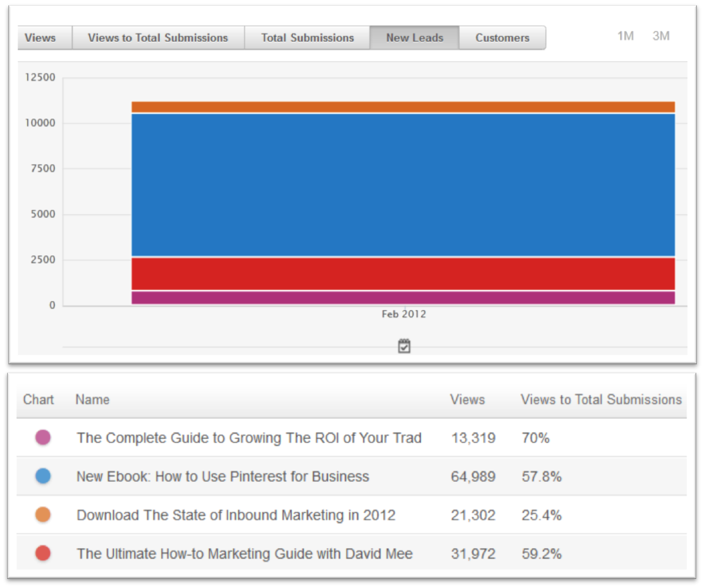Click the blue segment of the stacked bar
Image resolution: width=704 pixels, height=588 pixels.
pos(403,184)
